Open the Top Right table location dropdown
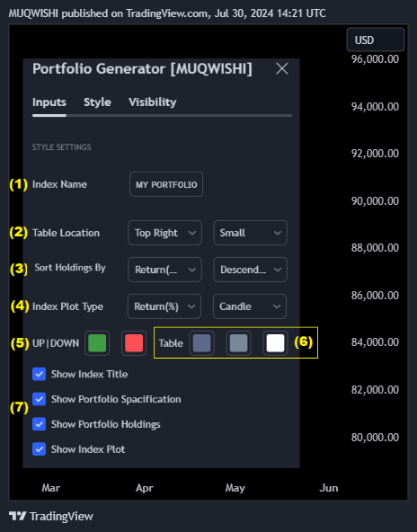417x532 pixels. (x=164, y=233)
